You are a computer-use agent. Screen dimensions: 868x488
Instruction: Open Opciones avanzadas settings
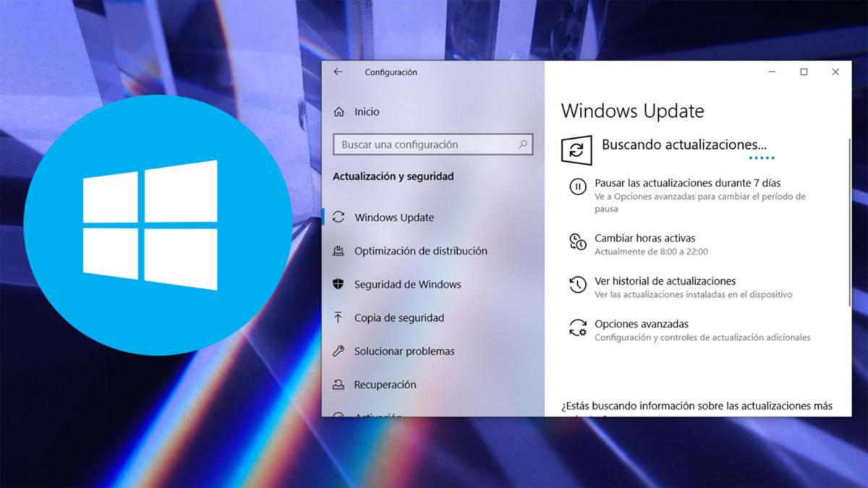(641, 324)
